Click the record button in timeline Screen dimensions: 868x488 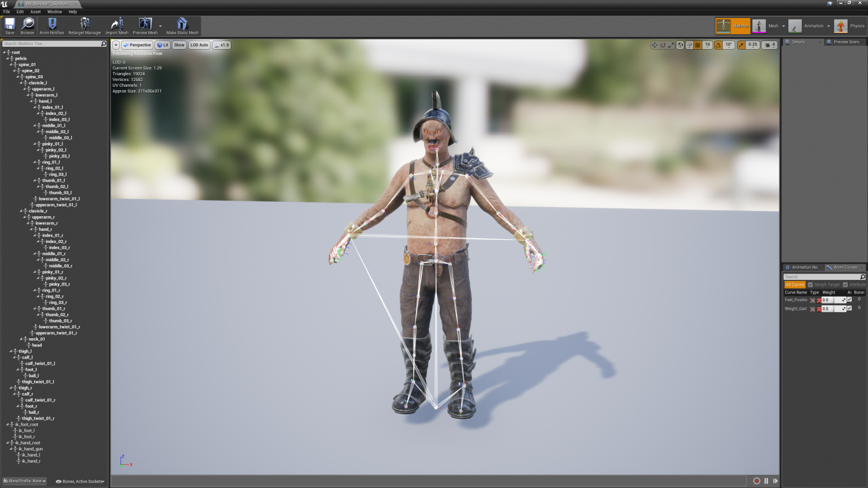click(x=756, y=481)
